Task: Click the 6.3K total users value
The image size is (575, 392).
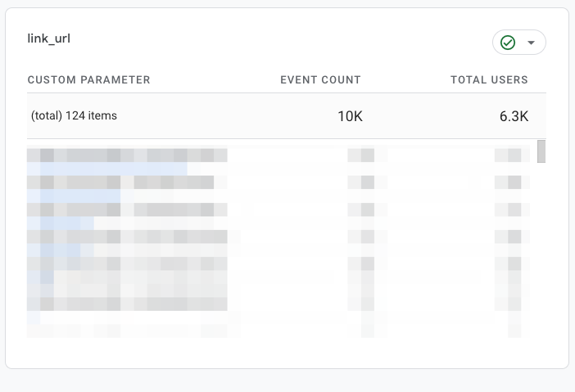Action: (514, 116)
